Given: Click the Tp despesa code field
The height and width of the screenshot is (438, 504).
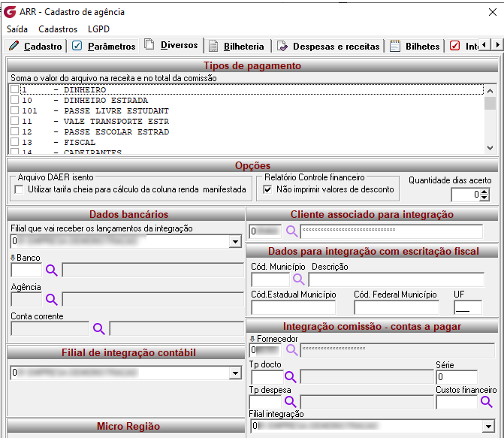Looking at the screenshot, I should coord(265,402).
